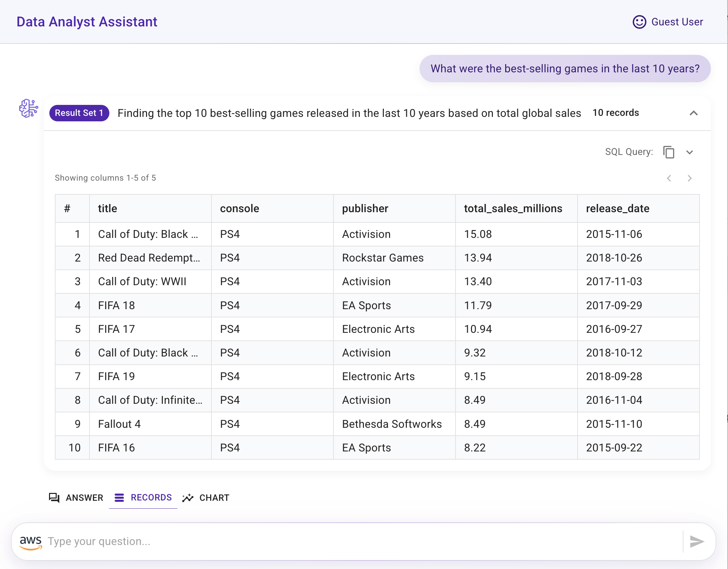Click the Guest User label

click(677, 22)
